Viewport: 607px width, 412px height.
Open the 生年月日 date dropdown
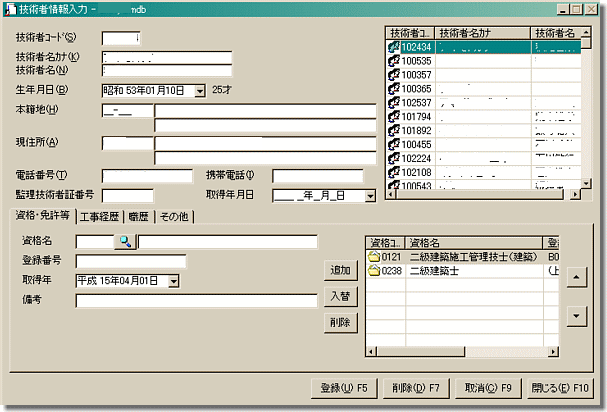(x=201, y=90)
